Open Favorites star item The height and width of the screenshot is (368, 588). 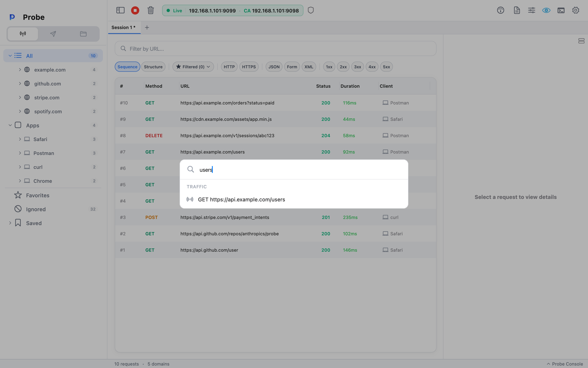click(53, 195)
